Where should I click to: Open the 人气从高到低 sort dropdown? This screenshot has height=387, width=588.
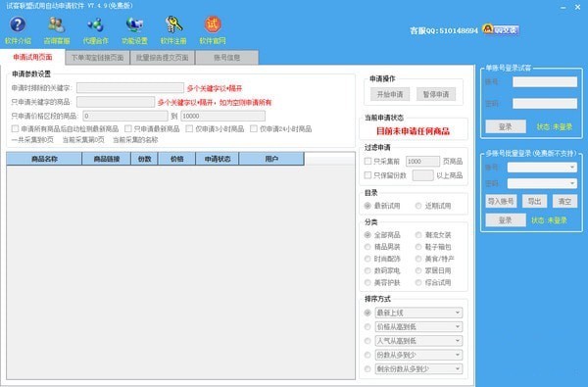click(418, 341)
